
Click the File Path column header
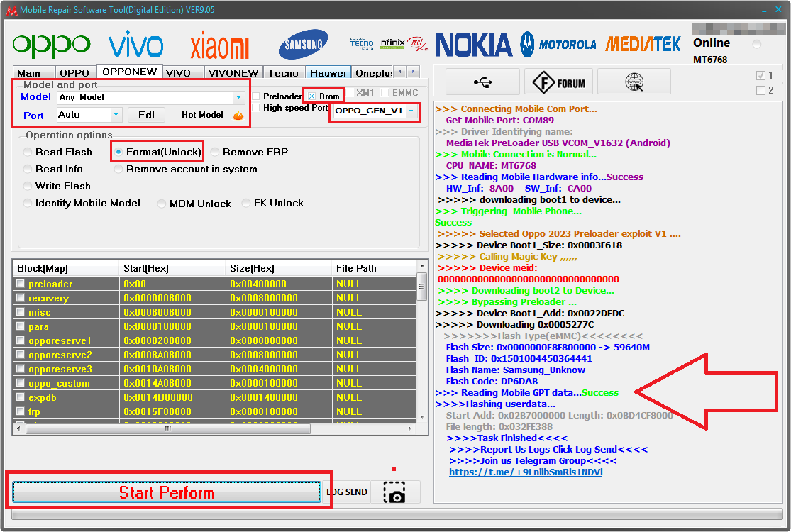375,268
